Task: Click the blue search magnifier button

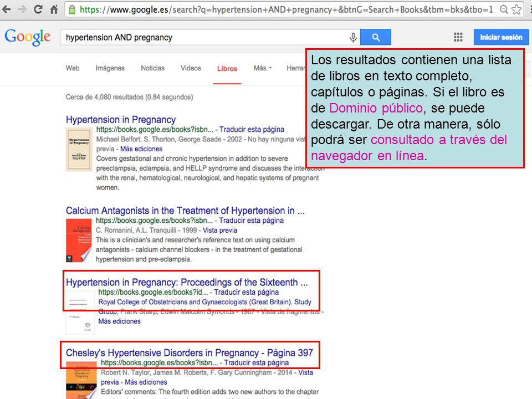Action: [x=376, y=37]
